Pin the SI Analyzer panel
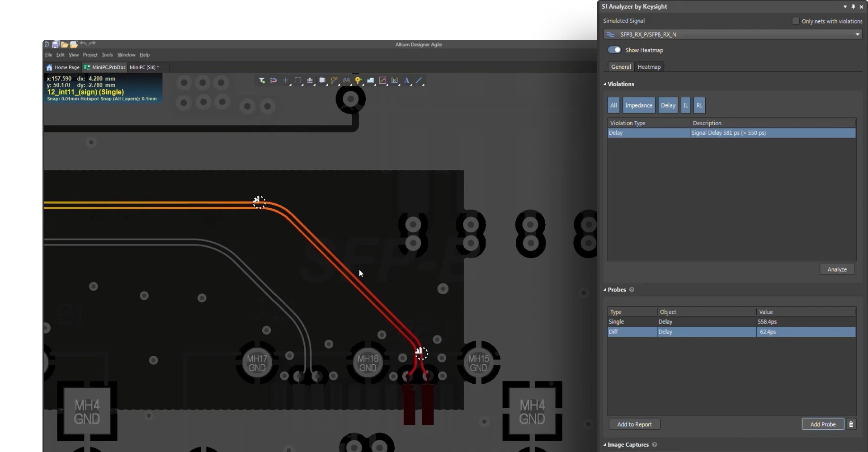868x452 pixels. pyautogui.click(x=853, y=7)
